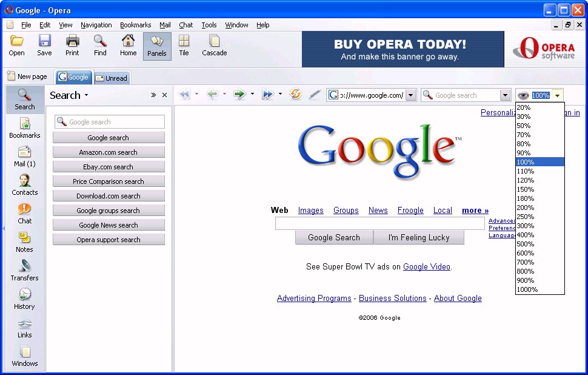Open the Find magnifier tool
This screenshot has width=588, height=375.
[x=100, y=41]
